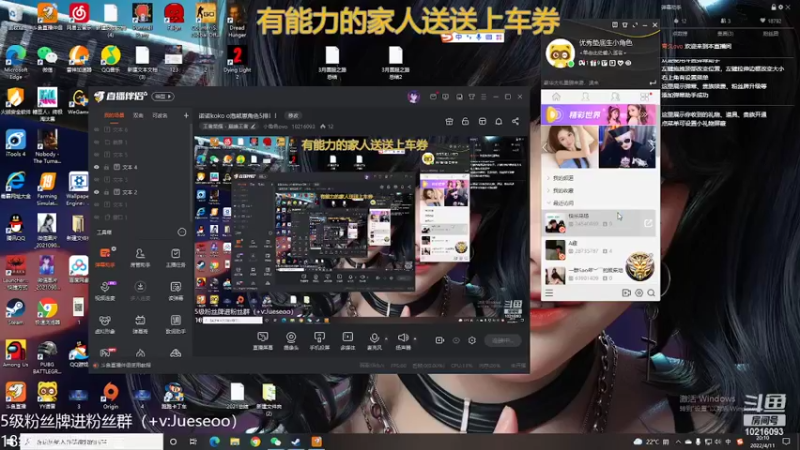This screenshot has width=800, height=450.
Task: Mute the microphone in streaming app
Action: (374, 340)
